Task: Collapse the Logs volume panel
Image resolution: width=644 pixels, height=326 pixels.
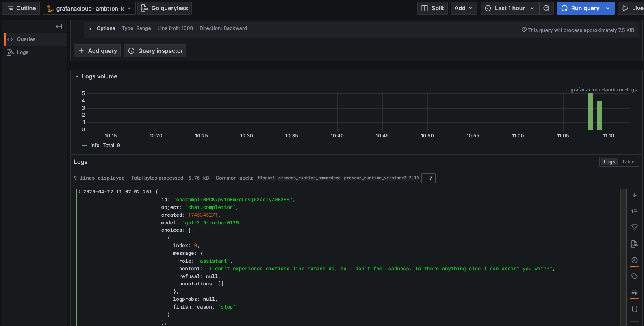Action: (77, 76)
